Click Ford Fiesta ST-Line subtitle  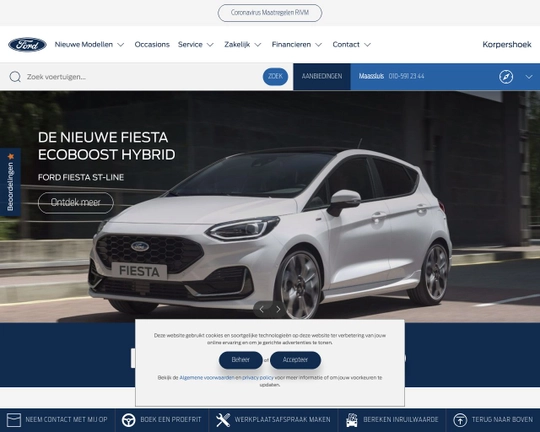[x=81, y=177]
